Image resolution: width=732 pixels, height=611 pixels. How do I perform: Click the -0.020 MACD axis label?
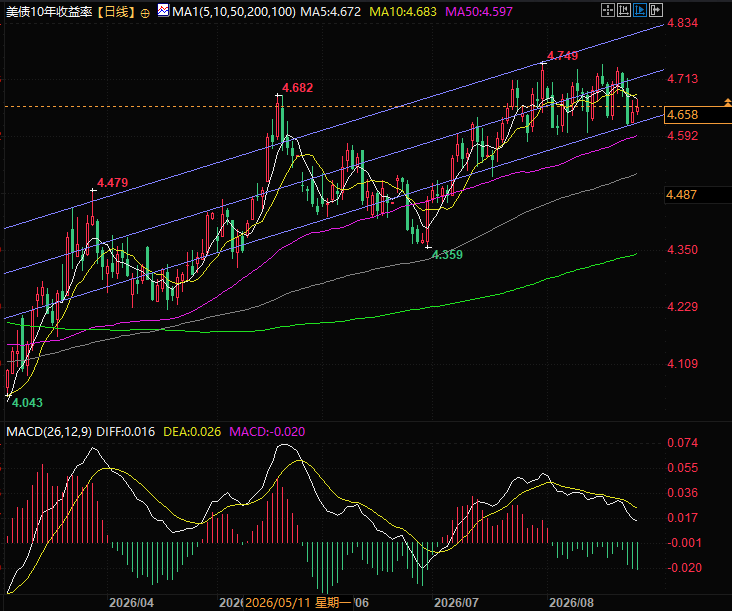click(684, 568)
